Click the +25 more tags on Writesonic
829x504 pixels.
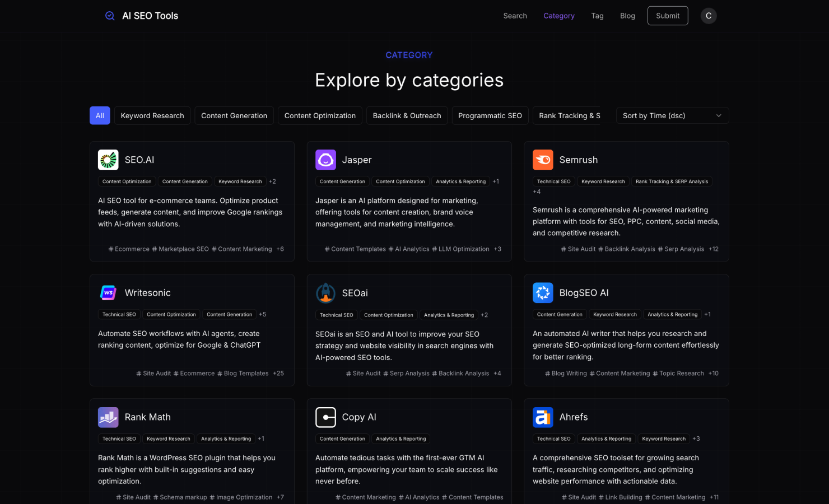(278, 374)
